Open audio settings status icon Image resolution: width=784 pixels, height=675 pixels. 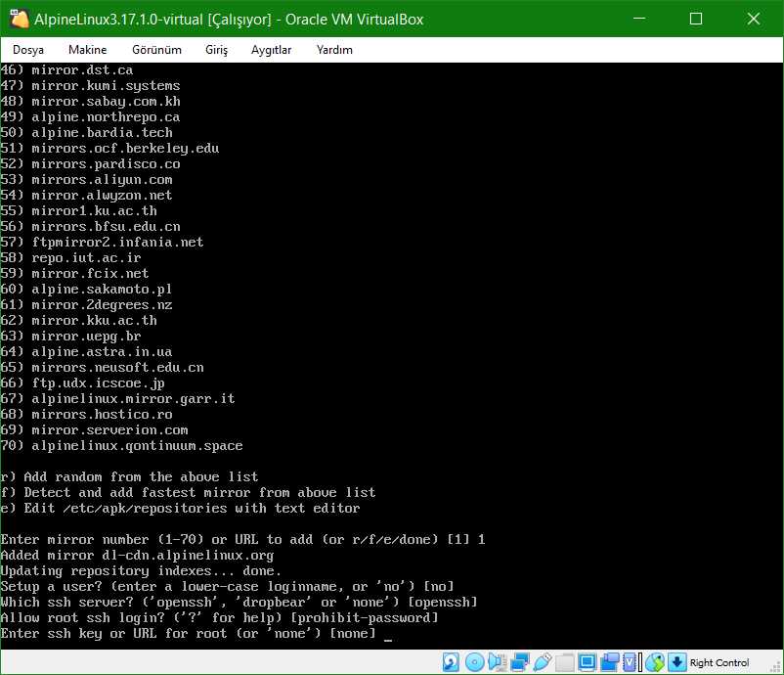[x=497, y=662]
